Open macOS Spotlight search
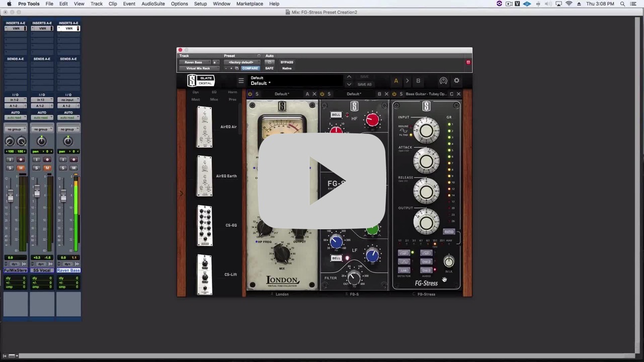Screen dimensions: 644x362 tap(622, 4)
